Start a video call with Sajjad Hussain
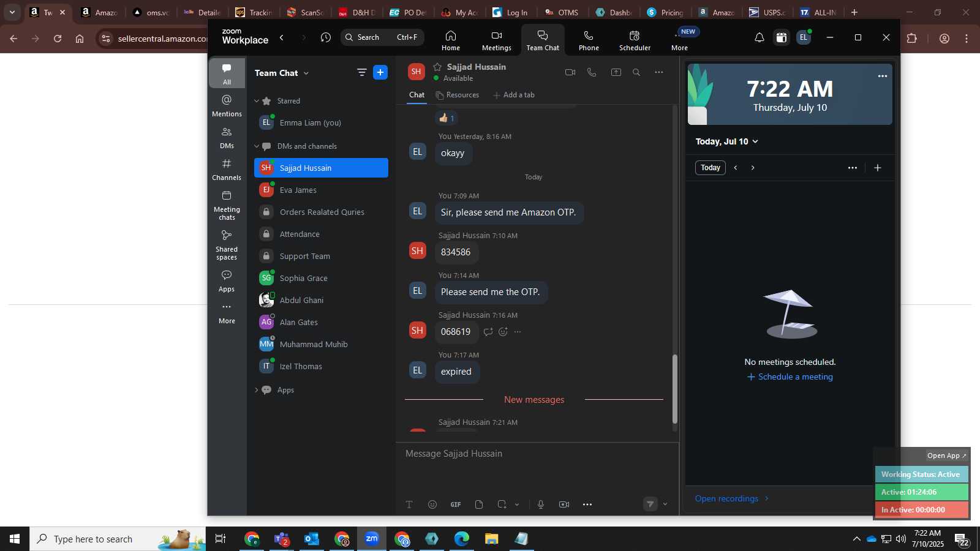980x551 pixels. click(x=570, y=72)
